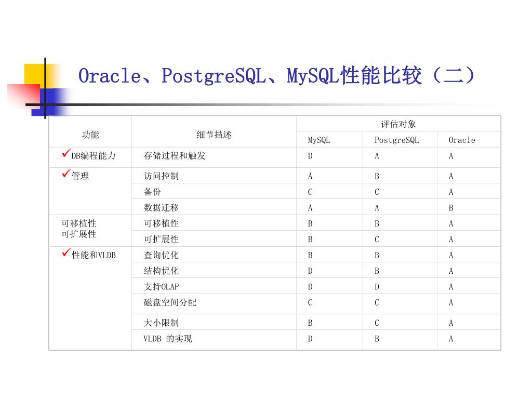The height and width of the screenshot is (399, 532).
Task: Click MySQL grade D in 支持OLAP row
Action: click(310, 287)
